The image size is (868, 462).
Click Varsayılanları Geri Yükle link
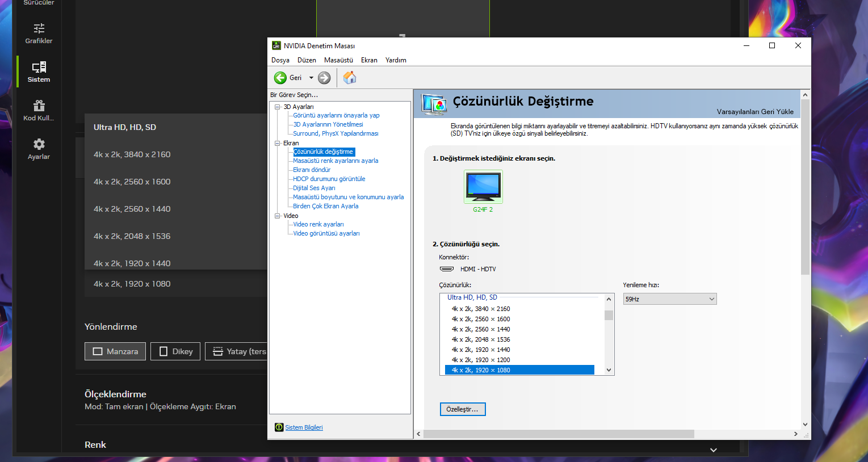point(755,112)
